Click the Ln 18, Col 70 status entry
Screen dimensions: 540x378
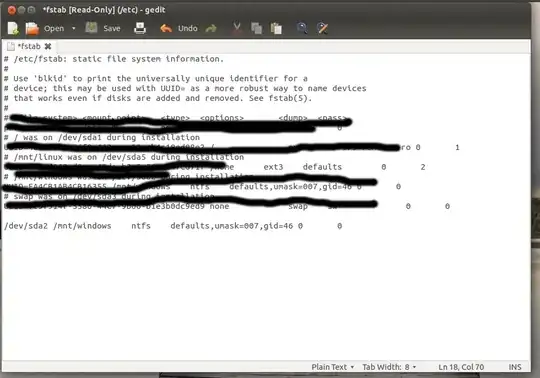tap(461, 367)
